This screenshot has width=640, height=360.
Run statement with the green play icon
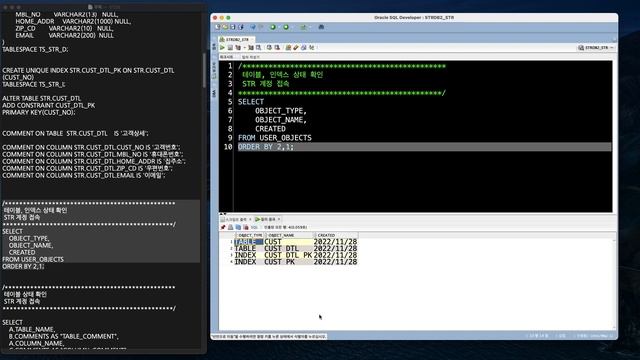(222, 47)
